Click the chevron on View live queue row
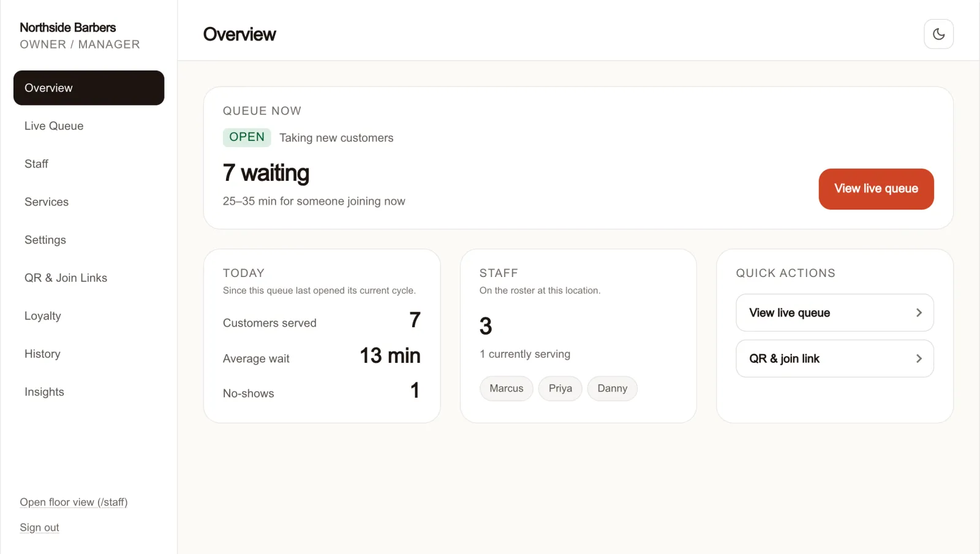980x554 pixels. pyautogui.click(x=919, y=313)
